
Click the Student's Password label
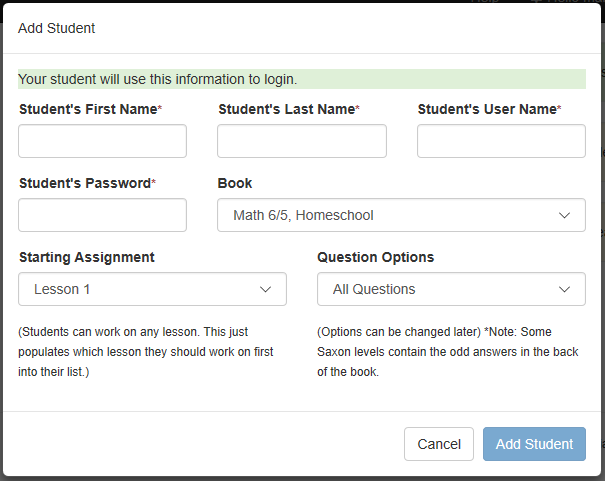coord(87,183)
